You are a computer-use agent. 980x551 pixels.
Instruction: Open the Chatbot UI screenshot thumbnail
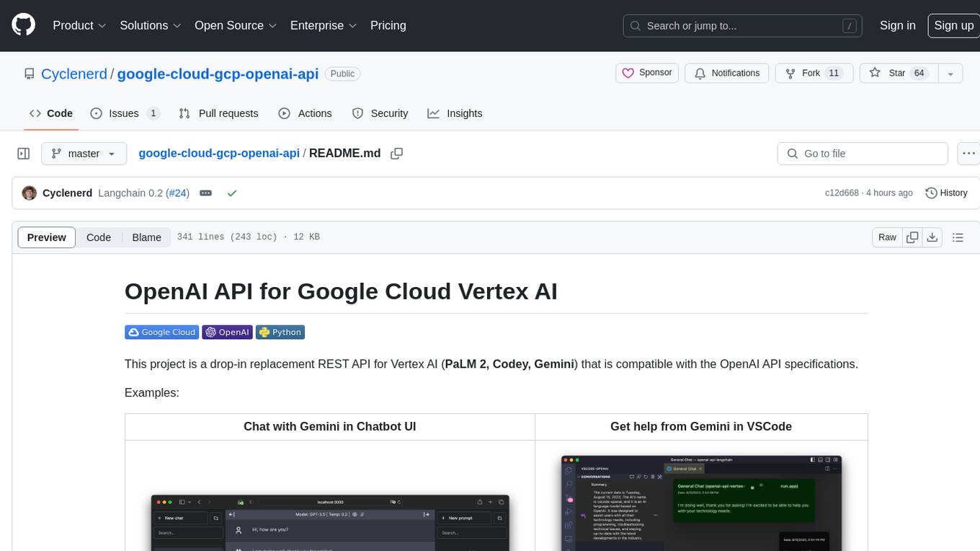click(x=330, y=522)
